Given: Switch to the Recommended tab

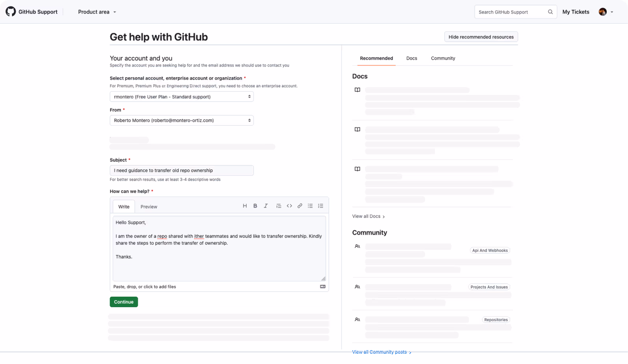Looking at the screenshot, I should point(376,58).
